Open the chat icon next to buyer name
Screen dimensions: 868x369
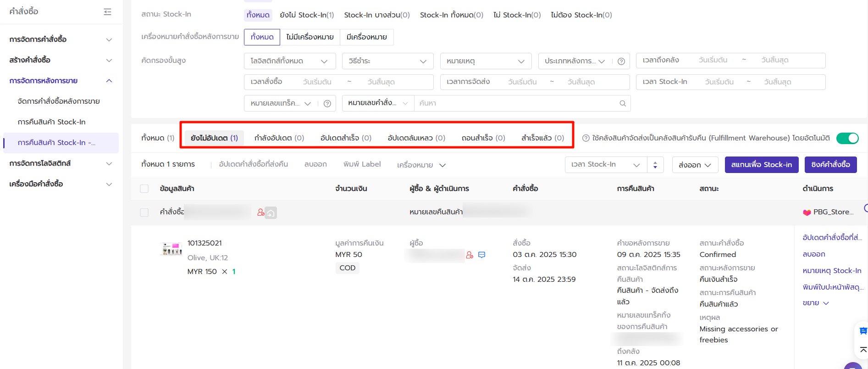click(x=481, y=255)
